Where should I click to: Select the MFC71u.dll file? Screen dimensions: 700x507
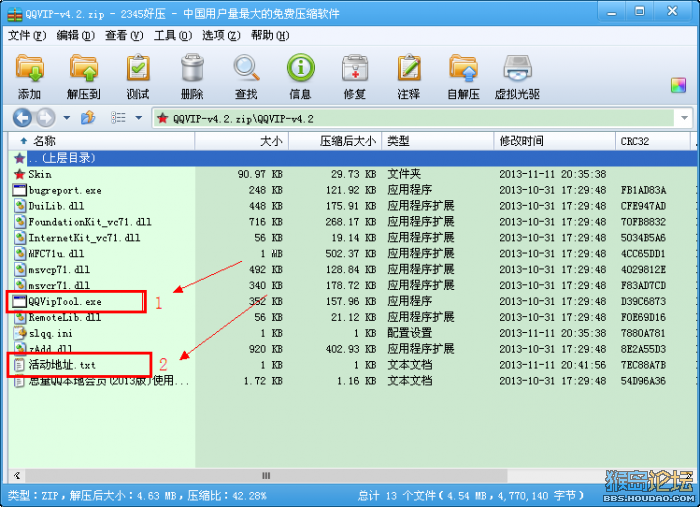tap(56, 254)
